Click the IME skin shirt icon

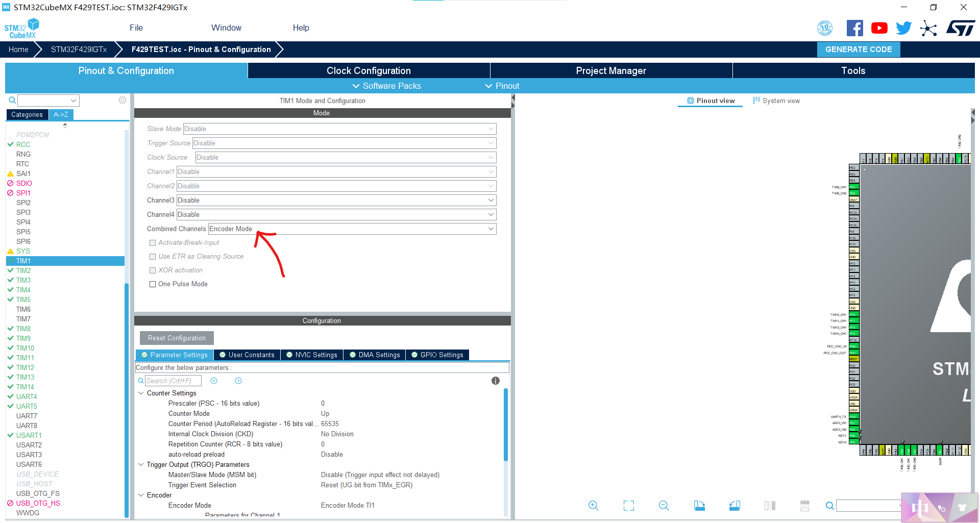(x=963, y=508)
